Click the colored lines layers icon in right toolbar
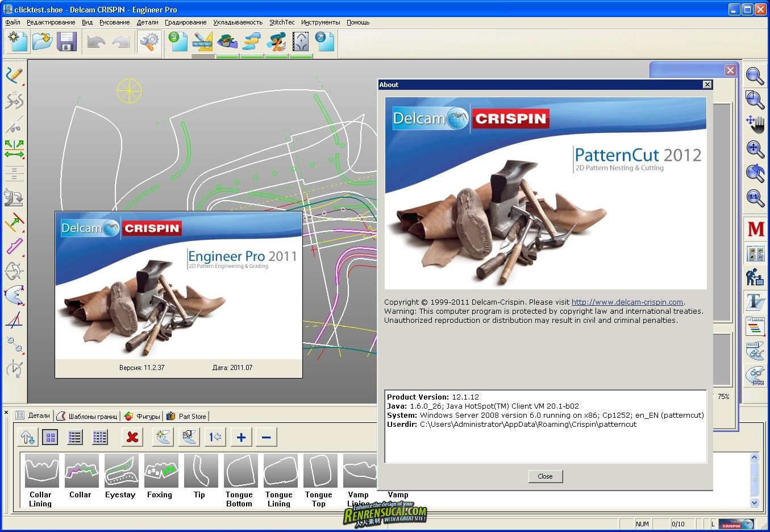 pyautogui.click(x=756, y=326)
